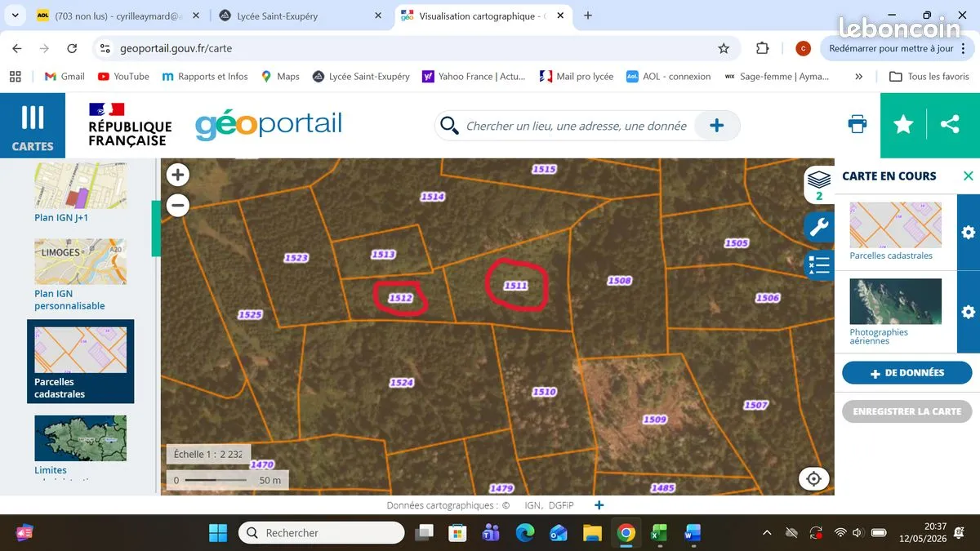
Task: Show the map legend list icon
Action: [x=818, y=264]
